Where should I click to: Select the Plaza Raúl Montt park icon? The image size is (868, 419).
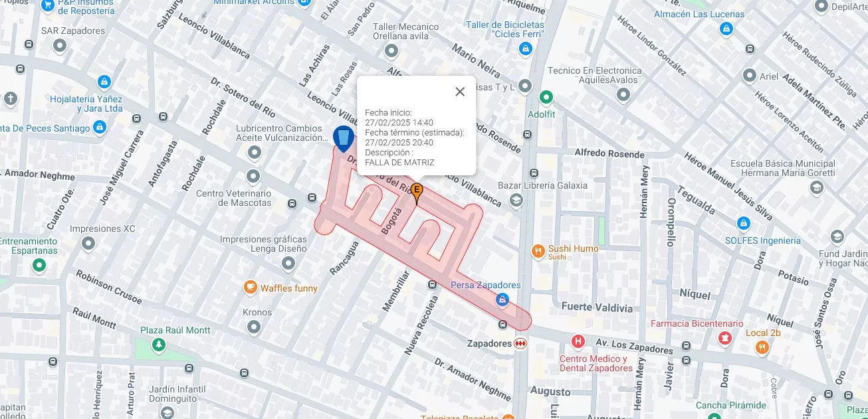pyautogui.click(x=158, y=344)
